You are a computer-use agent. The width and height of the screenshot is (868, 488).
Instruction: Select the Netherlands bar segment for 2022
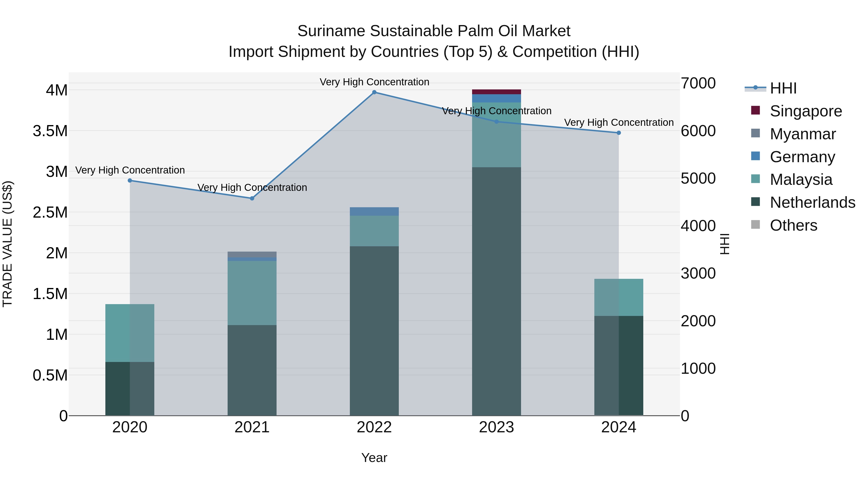(374, 331)
